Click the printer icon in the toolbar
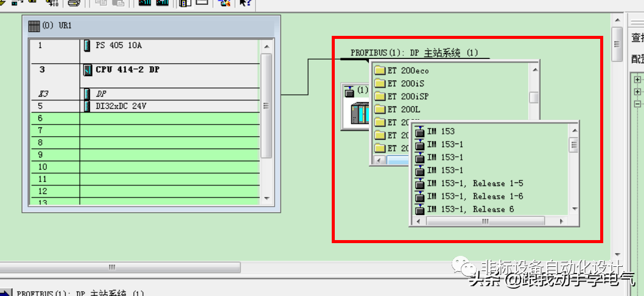 (74, 2)
